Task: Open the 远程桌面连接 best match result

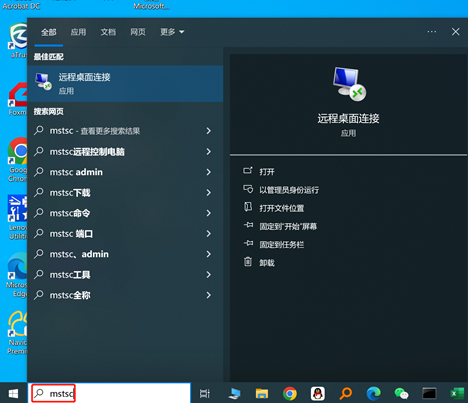Action: tap(125, 84)
